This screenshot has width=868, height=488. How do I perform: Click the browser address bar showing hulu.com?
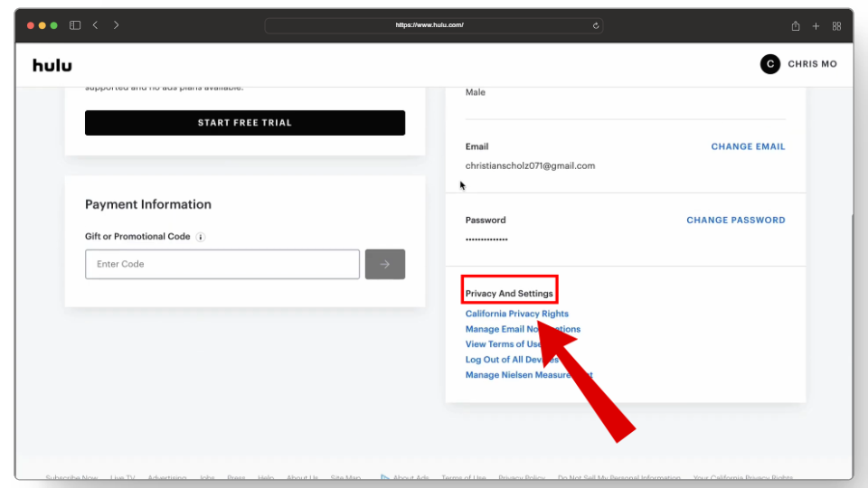433,25
